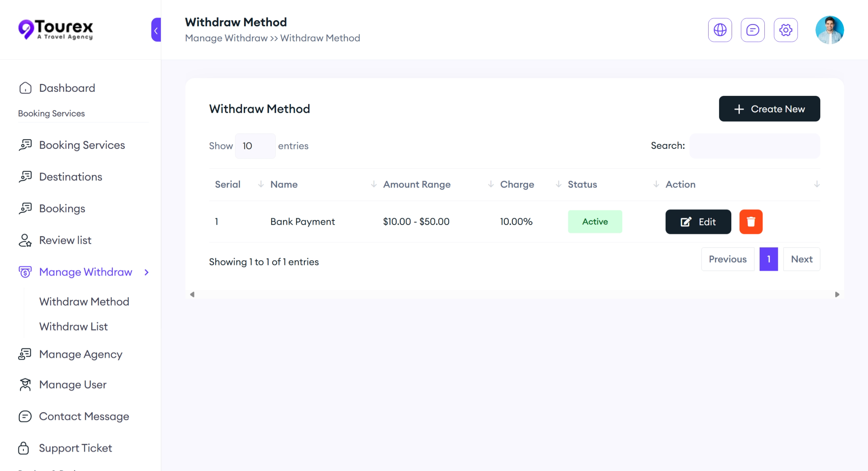Click the user profile avatar
Image resolution: width=868 pixels, height=471 pixels.
829,30
